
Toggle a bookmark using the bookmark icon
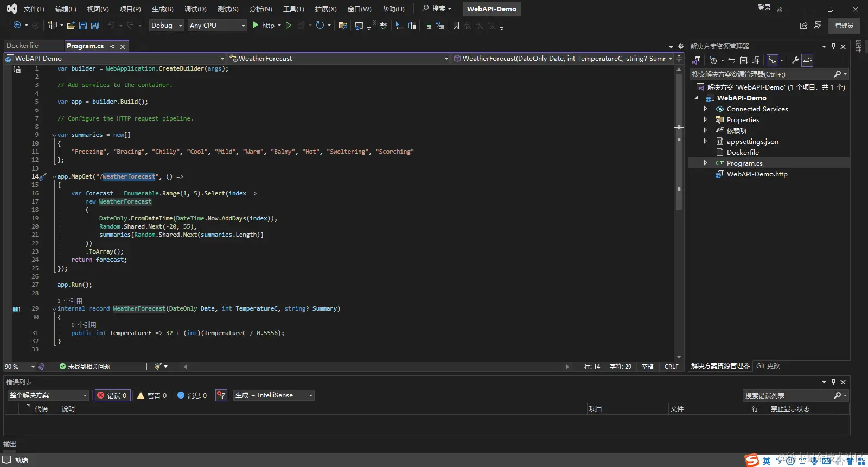[456, 25]
